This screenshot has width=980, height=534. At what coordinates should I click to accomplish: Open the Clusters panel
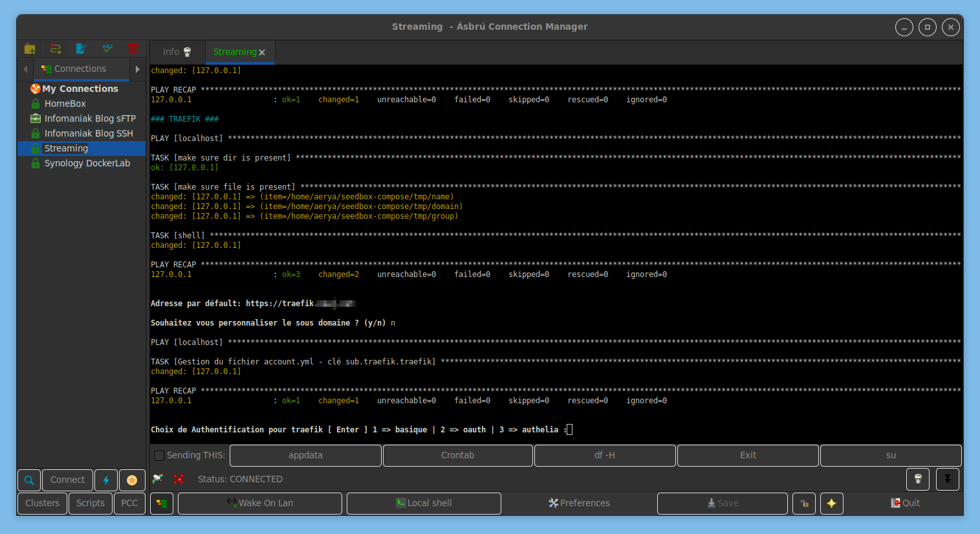tap(42, 504)
